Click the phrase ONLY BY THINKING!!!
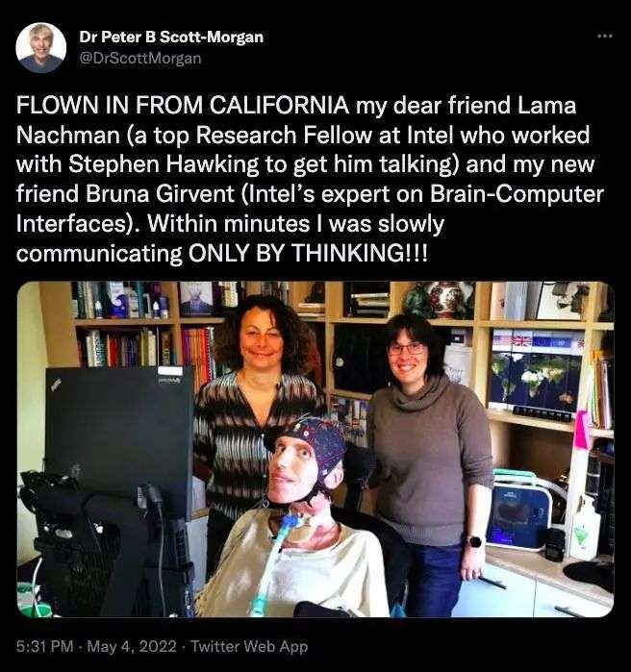Screen dimensions: 631x672 (308, 253)
